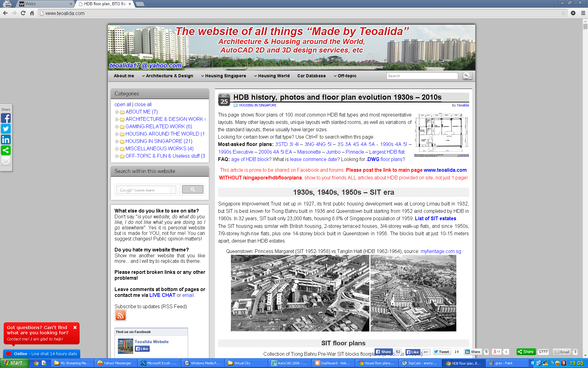This screenshot has height=368, width=588.
Task: Switch to AutoCAD 2006 taskbar item
Action: (x=289, y=363)
